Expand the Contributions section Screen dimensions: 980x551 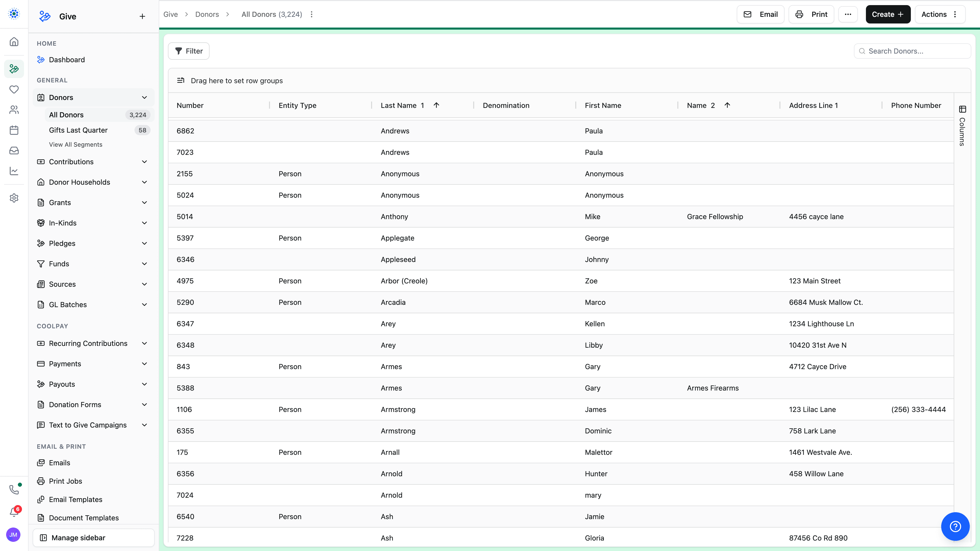[144, 162]
